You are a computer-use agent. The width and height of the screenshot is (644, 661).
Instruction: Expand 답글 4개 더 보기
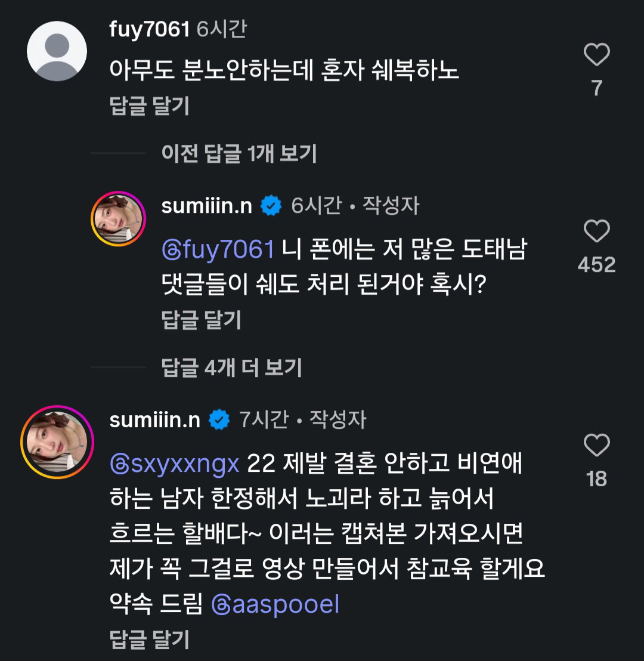232,367
